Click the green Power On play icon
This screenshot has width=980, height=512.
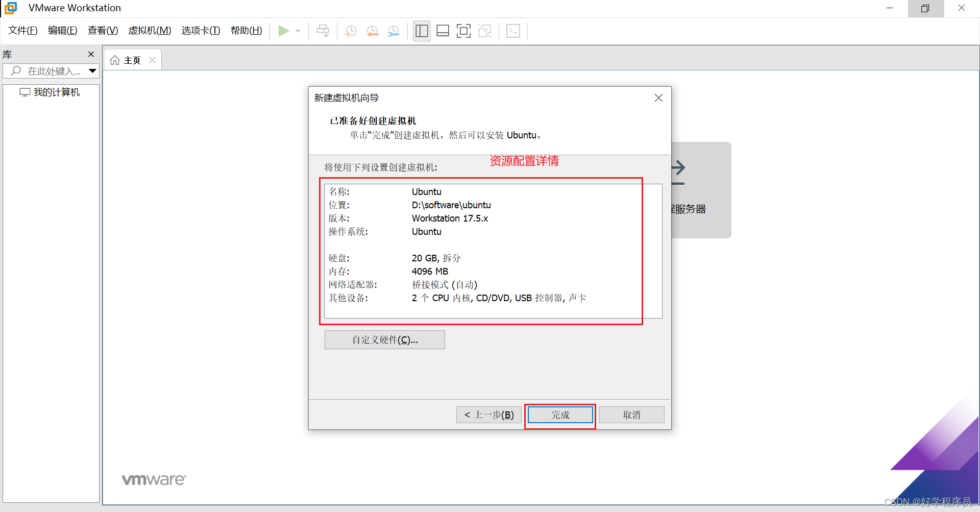284,31
